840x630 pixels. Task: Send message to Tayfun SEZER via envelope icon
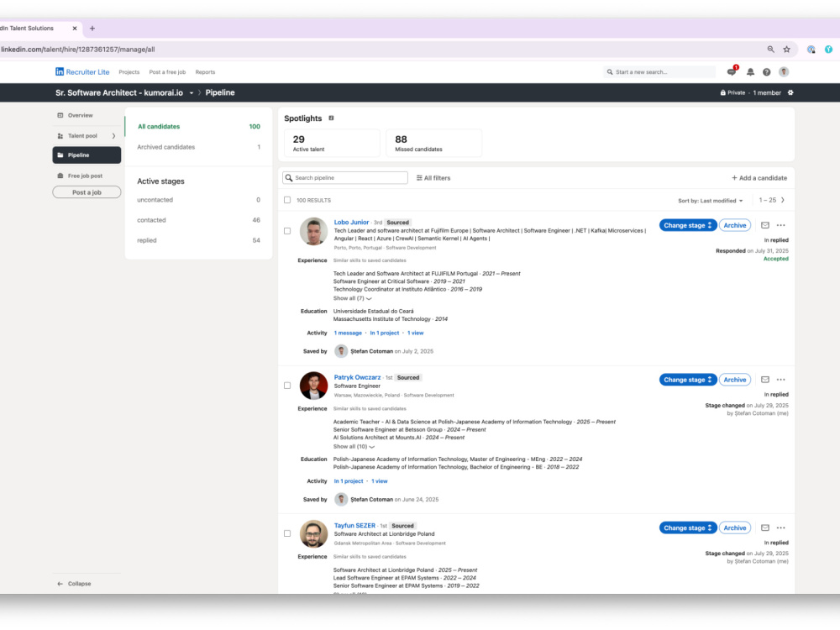pos(765,528)
